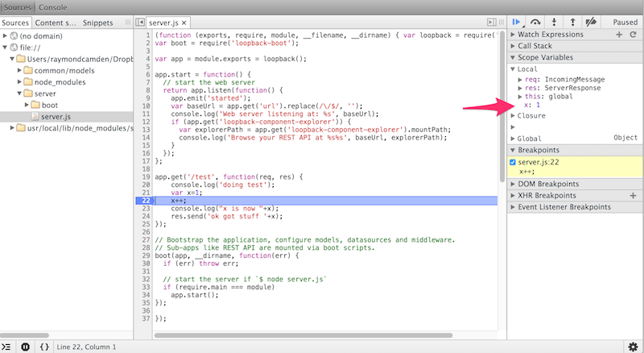The height and width of the screenshot is (353, 644).
Task: Disable the server.js:22 breakpoint checkbox
Action: (513, 162)
